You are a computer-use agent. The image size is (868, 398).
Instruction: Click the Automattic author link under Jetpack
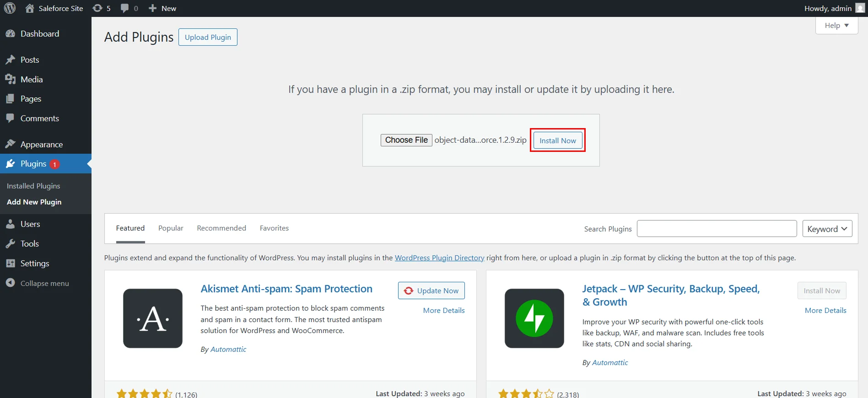click(610, 363)
